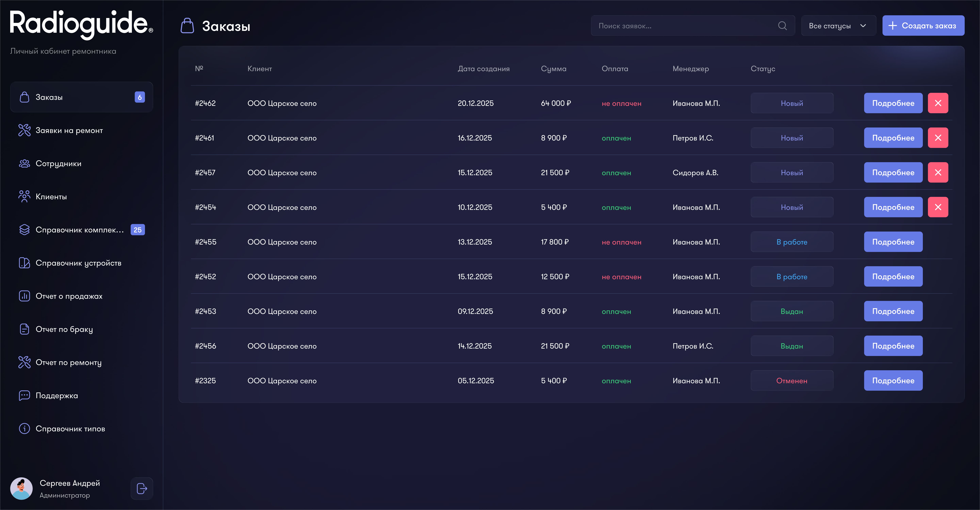980x510 pixels.
Task: Select Поддержка in the sidebar
Action: [x=81, y=395]
